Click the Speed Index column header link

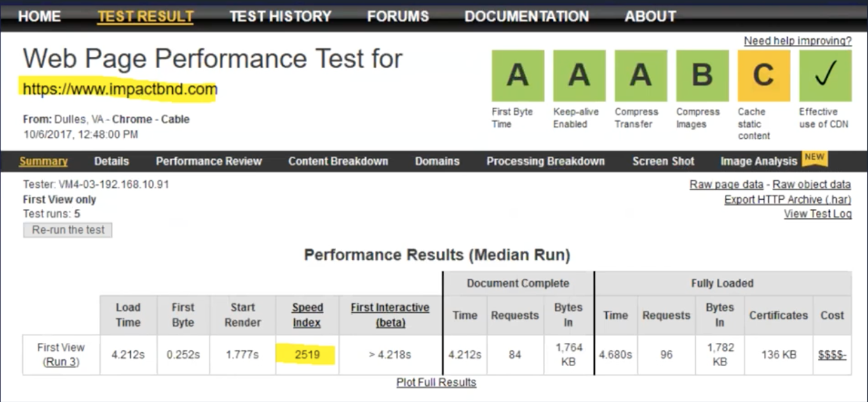307,315
